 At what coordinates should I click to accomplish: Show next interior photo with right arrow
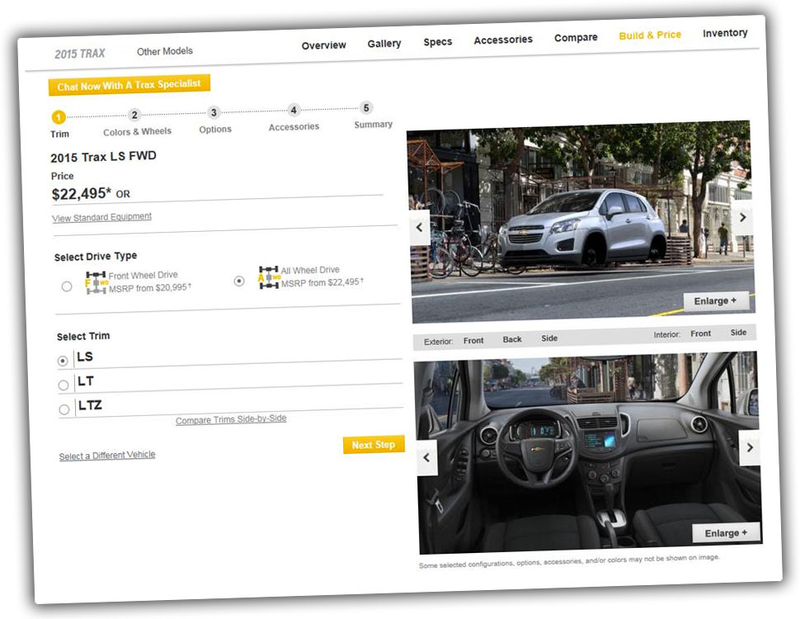click(750, 448)
